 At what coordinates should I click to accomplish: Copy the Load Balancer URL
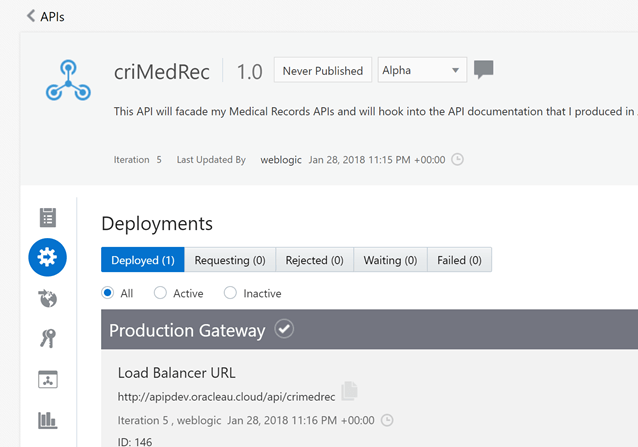pos(349,391)
